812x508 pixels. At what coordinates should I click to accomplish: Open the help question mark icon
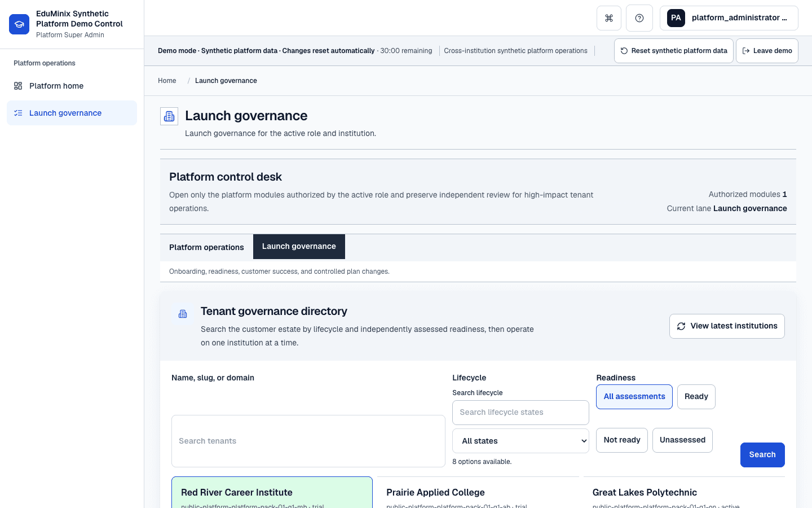(x=639, y=18)
